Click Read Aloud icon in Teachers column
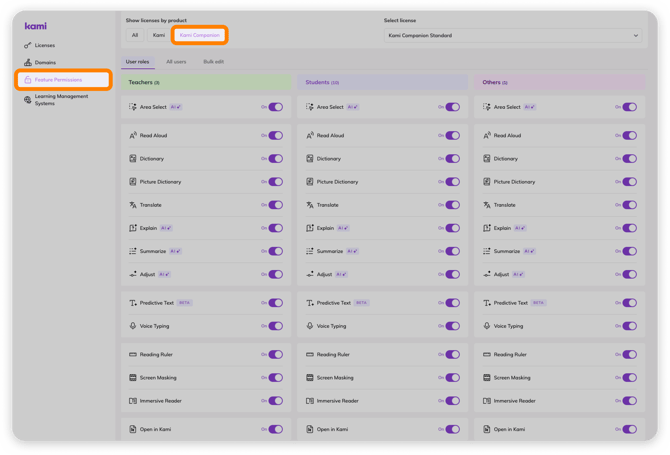The width and height of the screenshot is (670, 455). point(133,135)
